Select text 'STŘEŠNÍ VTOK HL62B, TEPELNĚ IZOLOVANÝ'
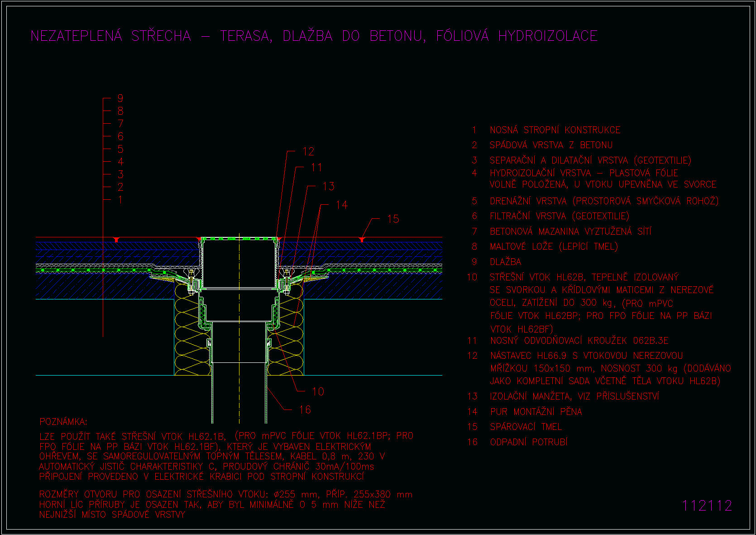Screen dimensions: 756x535 point(584,277)
